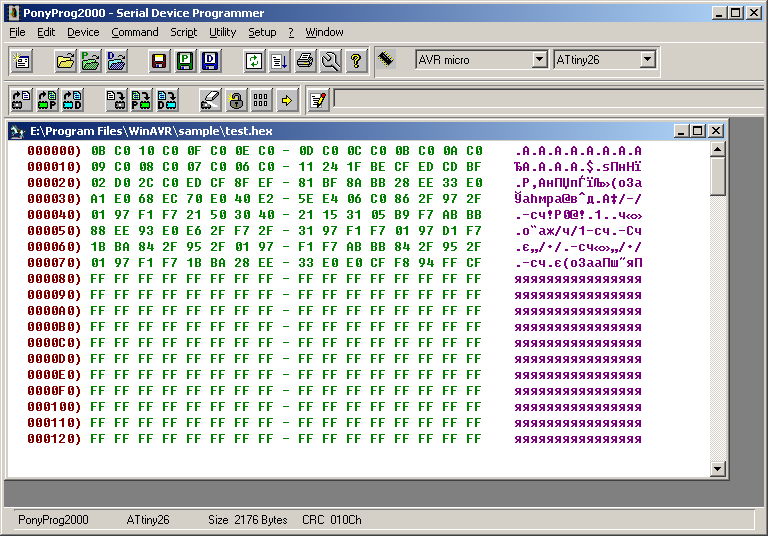
Task: Open program (FLASH) file icon with green P
Action: click(x=90, y=61)
